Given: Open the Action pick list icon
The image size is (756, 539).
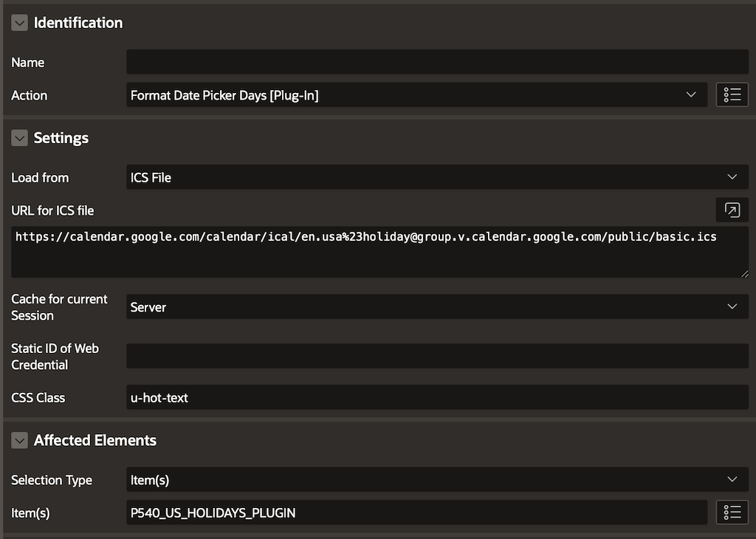Looking at the screenshot, I should coord(732,95).
